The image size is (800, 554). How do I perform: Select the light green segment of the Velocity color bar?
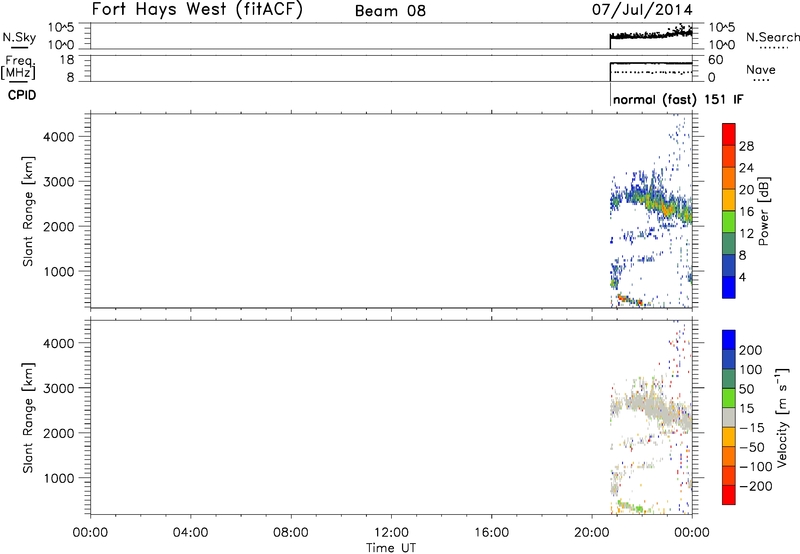coord(729,397)
